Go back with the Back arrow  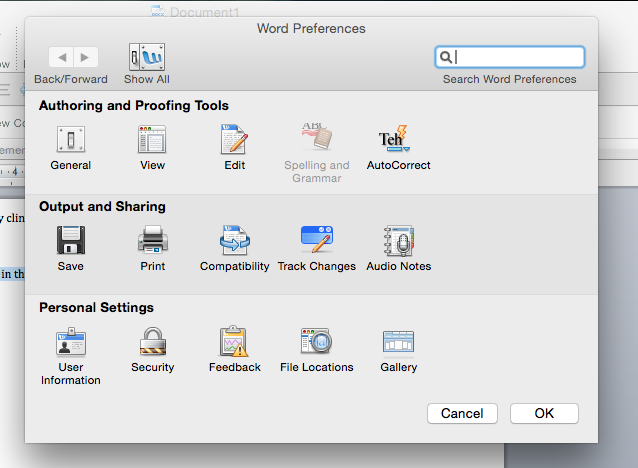[61, 57]
